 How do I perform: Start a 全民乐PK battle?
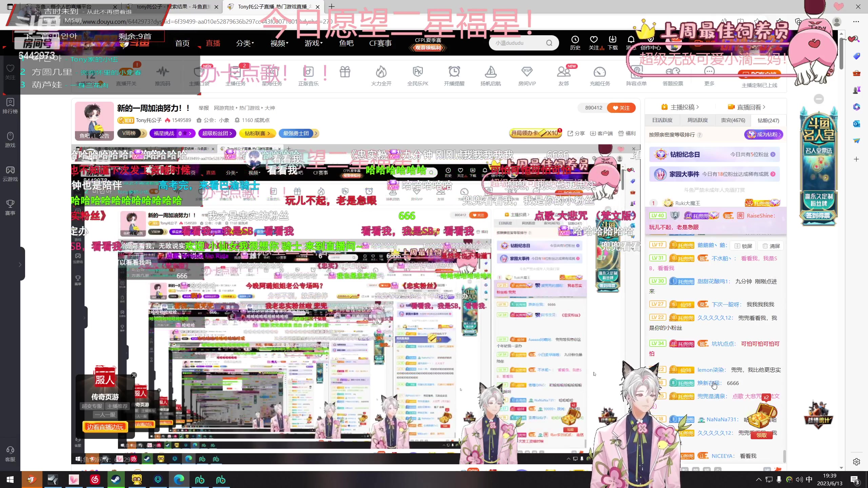[x=418, y=76]
